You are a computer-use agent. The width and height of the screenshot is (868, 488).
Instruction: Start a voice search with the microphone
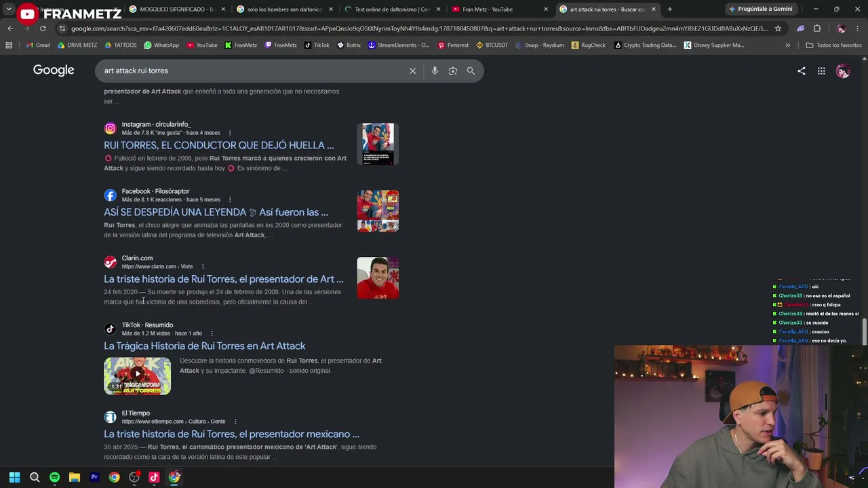(x=435, y=70)
